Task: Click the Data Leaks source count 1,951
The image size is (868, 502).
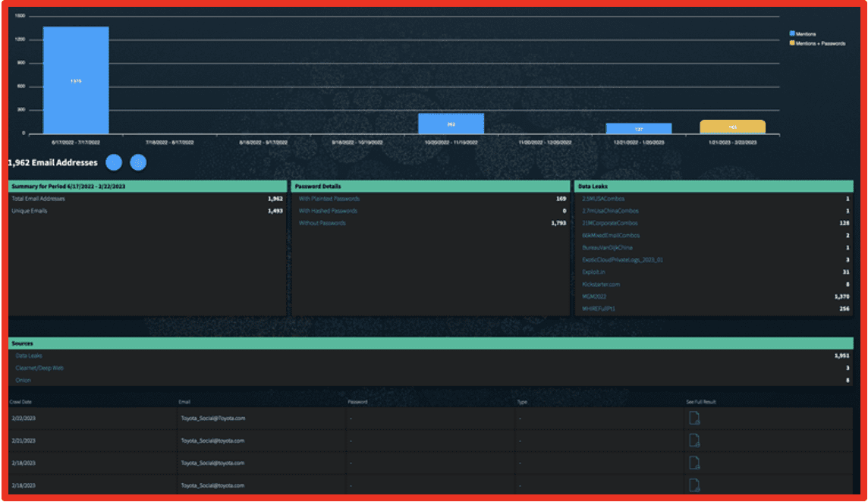Action: 841,356
